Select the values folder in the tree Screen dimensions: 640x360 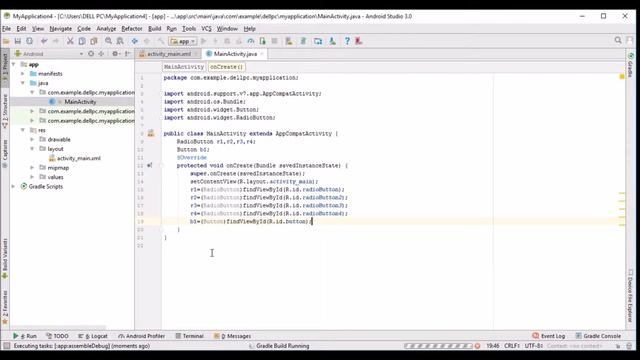coord(56,177)
